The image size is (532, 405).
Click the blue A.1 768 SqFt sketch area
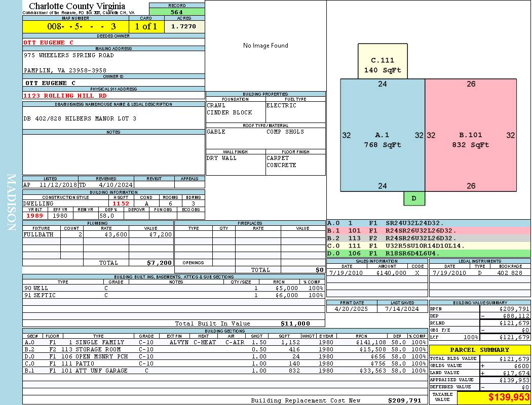383,135
